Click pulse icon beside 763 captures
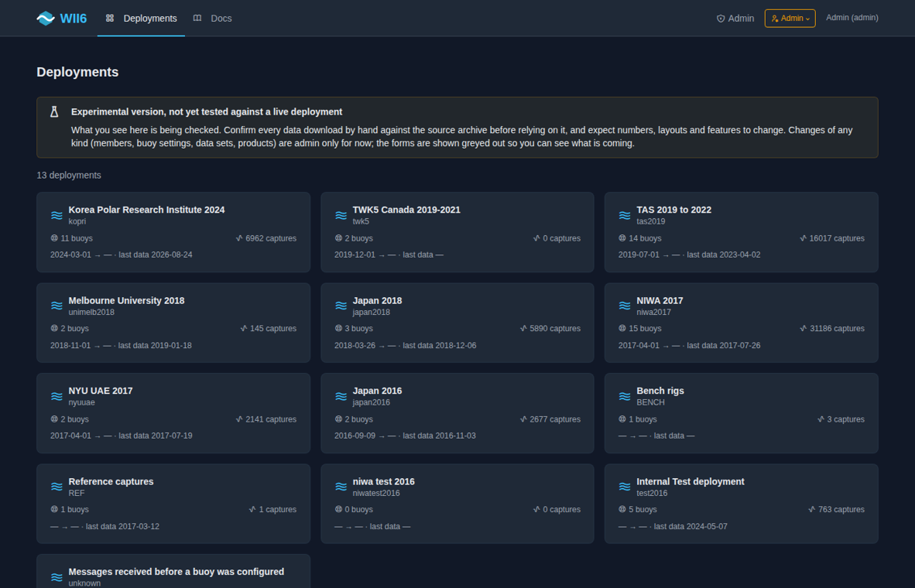The image size is (915, 588). pyautogui.click(x=812, y=509)
